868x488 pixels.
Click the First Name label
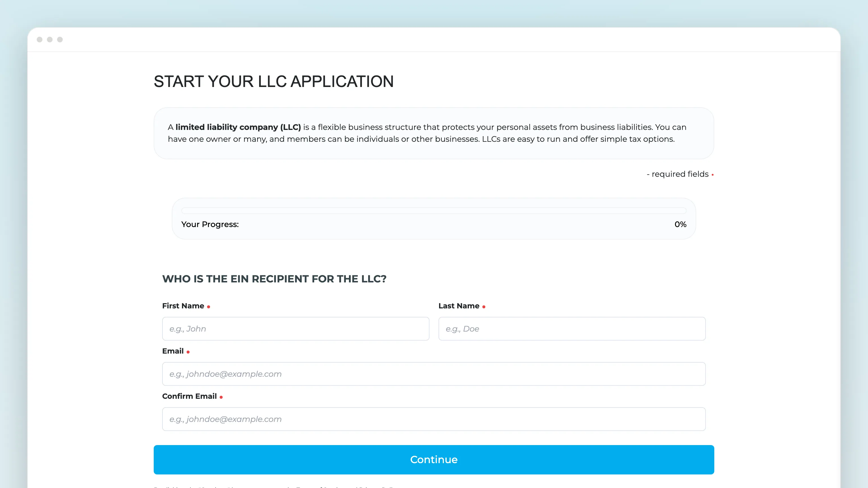click(x=183, y=306)
